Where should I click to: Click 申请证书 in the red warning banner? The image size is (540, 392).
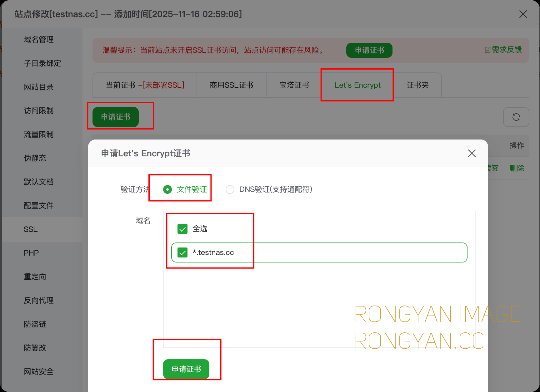tap(369, 50)
